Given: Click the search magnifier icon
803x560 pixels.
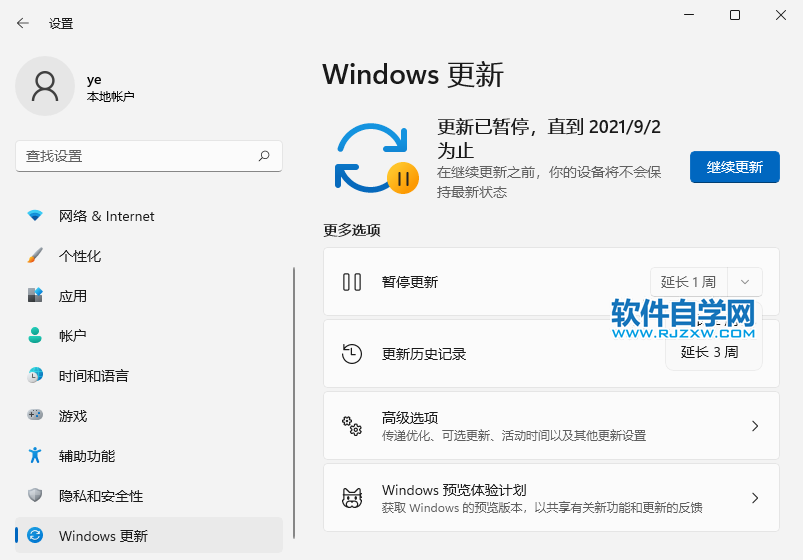Looking at the screenshot, I should pos(264,156).
